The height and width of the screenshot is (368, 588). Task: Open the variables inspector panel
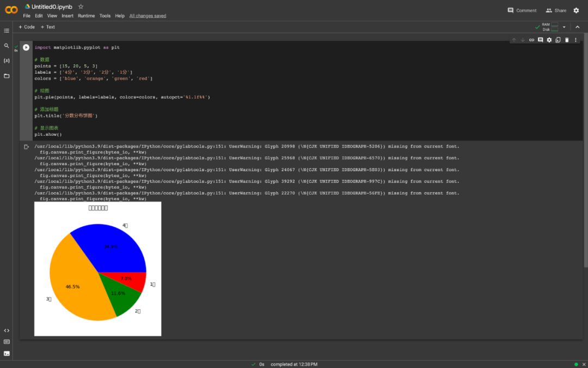coord(7,61)
